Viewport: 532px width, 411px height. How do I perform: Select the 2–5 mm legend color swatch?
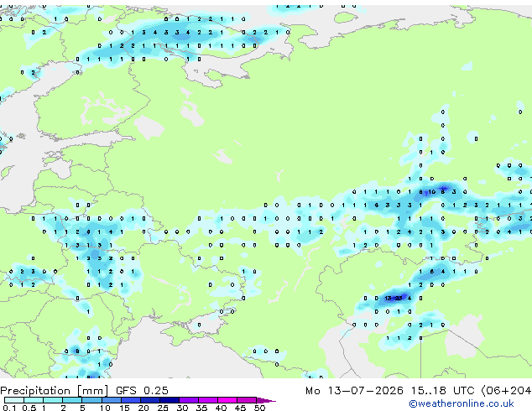72,400
